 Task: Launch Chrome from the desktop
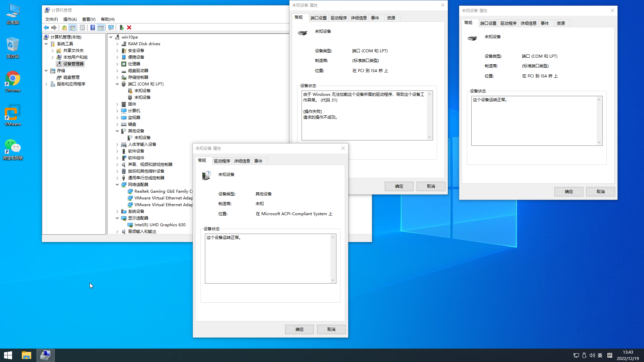pyautogui.click(x=13, y=81)
